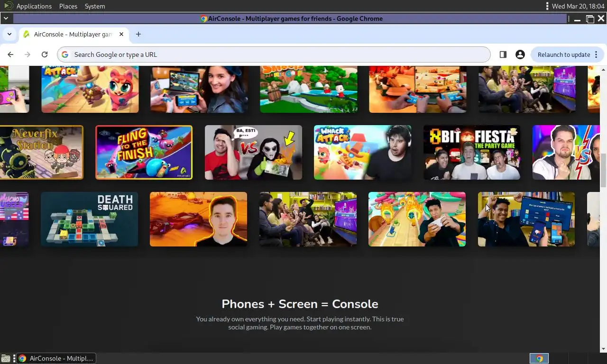Open the Attack fox character thumbnail in top row
Viewport: 607px width, 364px height.
90,89
